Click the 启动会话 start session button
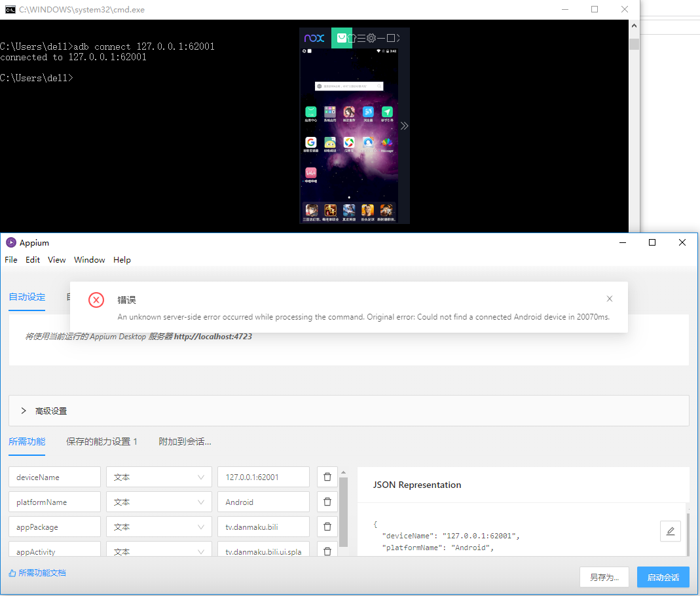Viewport: 700px width, 596px height. click(x=663, y=577)
